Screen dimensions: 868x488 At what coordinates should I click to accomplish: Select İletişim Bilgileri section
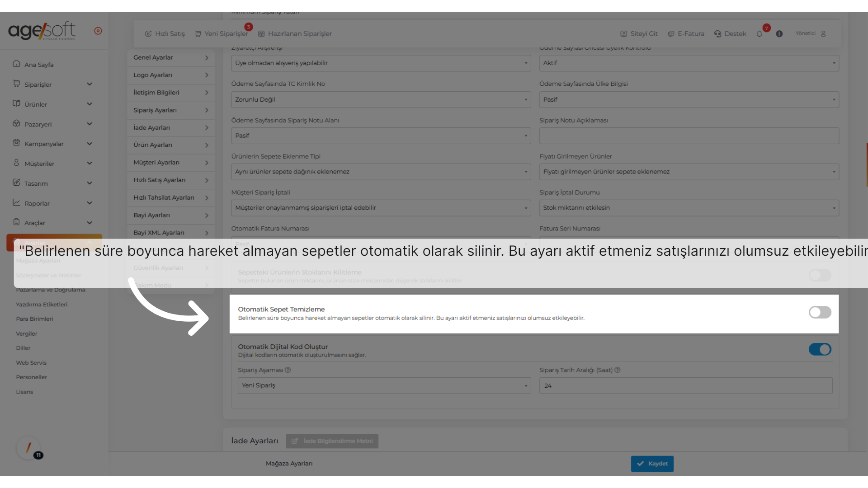171,93
